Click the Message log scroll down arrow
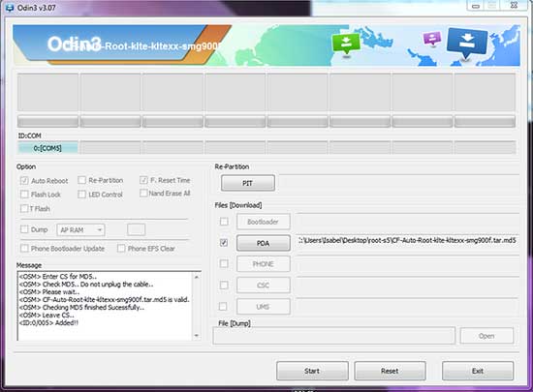 coord(197,335)
